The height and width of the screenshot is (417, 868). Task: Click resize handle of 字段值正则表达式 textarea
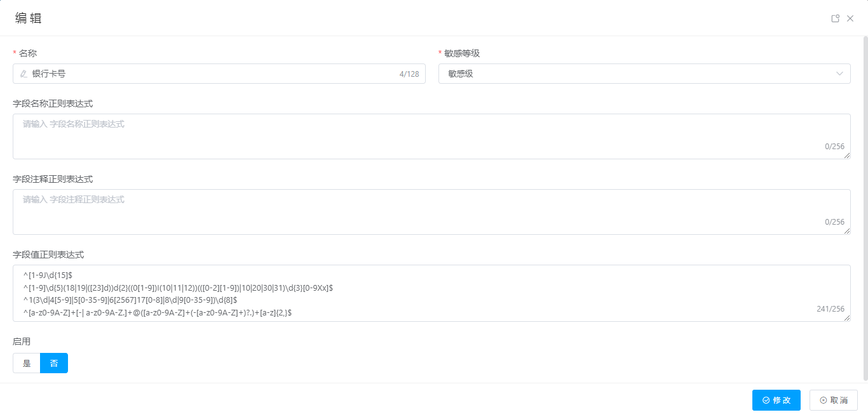(x=847, y=318)
